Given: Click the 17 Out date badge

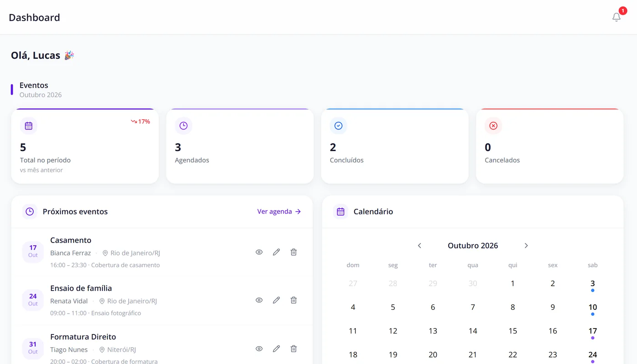Looking at the screenshot, I should [33, 252].
